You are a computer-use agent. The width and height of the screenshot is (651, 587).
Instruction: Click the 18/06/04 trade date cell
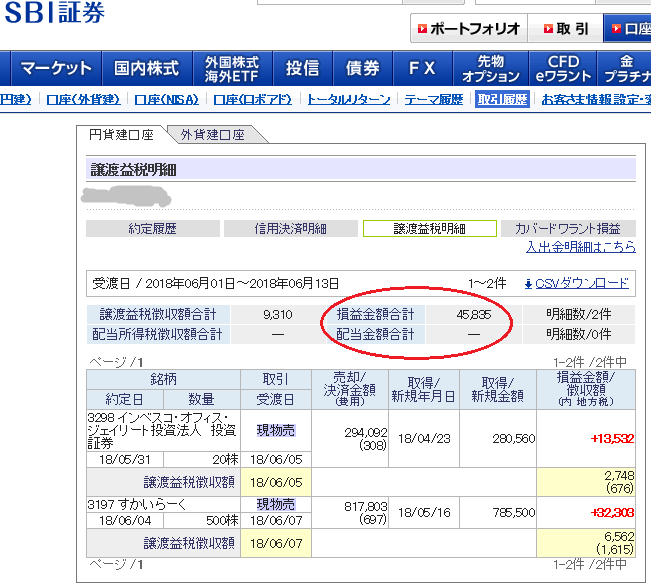point(125,520)
